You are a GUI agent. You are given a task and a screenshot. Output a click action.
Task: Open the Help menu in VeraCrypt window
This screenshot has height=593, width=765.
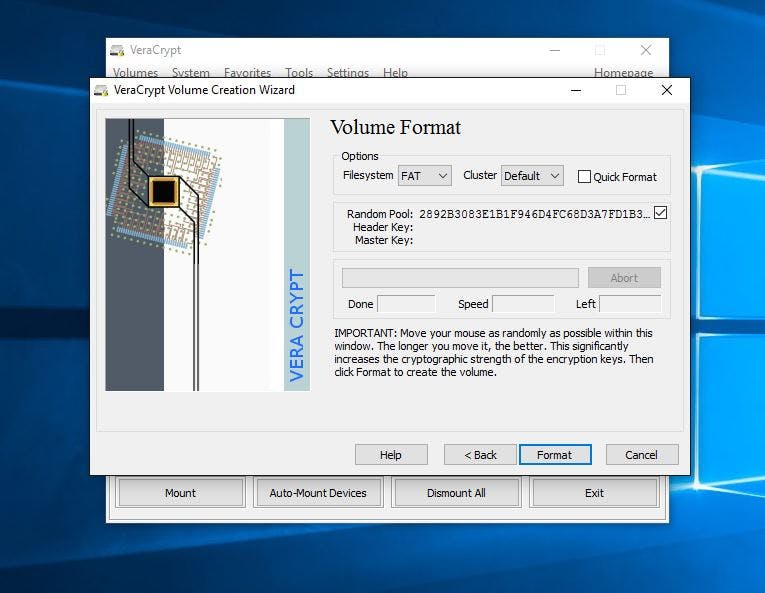pos(395,73)
